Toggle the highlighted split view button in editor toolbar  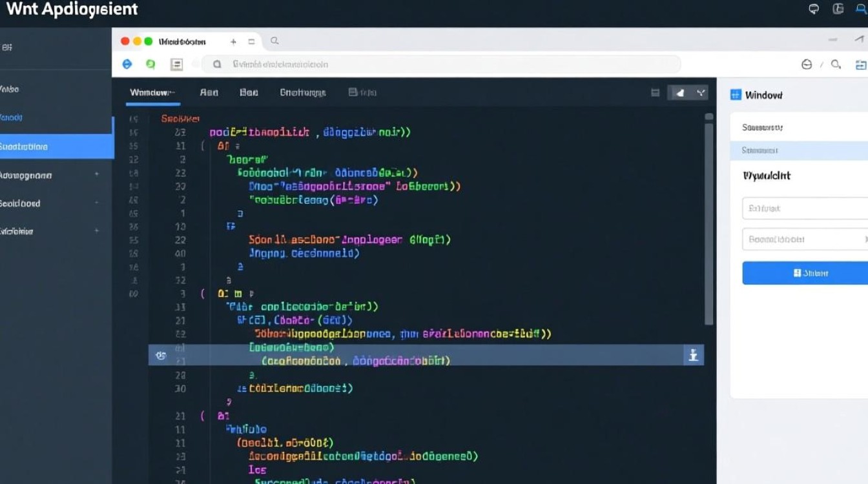point(679,93)
